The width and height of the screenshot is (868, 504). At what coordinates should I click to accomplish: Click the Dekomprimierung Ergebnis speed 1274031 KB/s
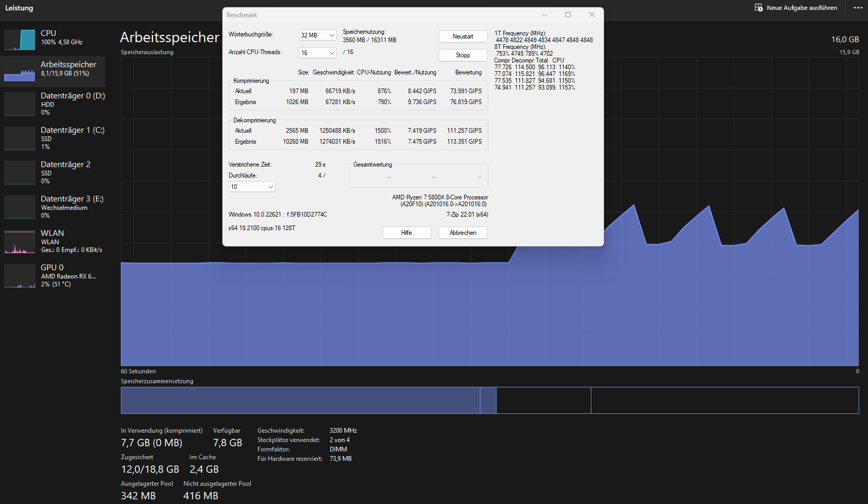click(x=337, y=142)
